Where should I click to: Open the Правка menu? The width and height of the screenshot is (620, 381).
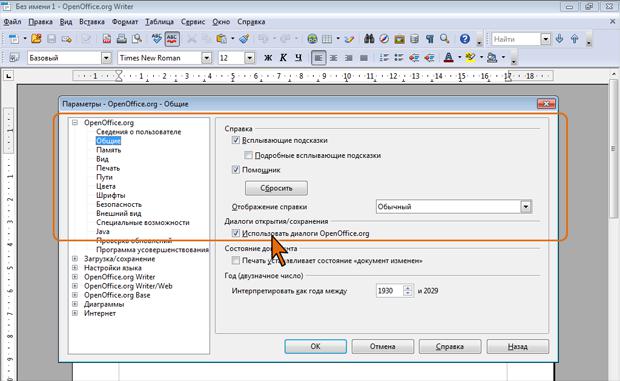pyautogui.click(x=40, y=22)
